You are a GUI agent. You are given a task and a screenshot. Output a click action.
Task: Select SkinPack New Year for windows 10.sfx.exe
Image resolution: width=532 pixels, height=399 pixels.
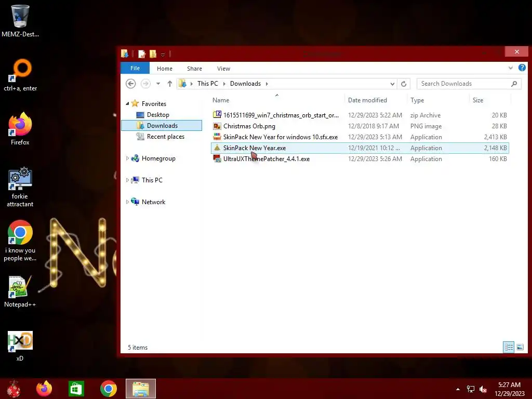point(360,137)
